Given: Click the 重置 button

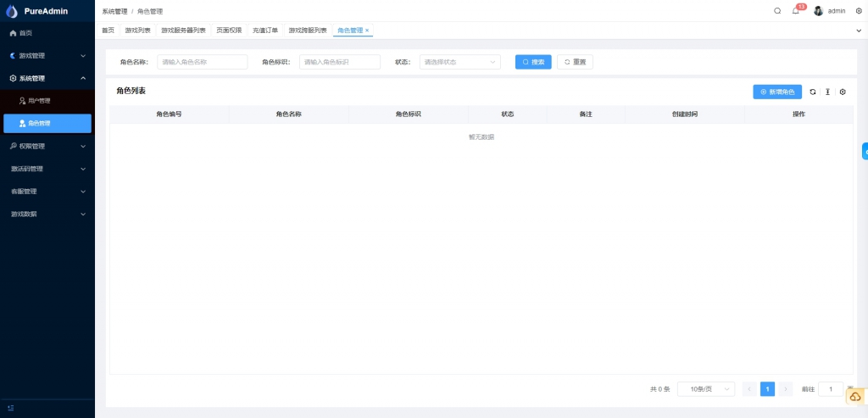Looking at the screenshot, I should point(576,62).
